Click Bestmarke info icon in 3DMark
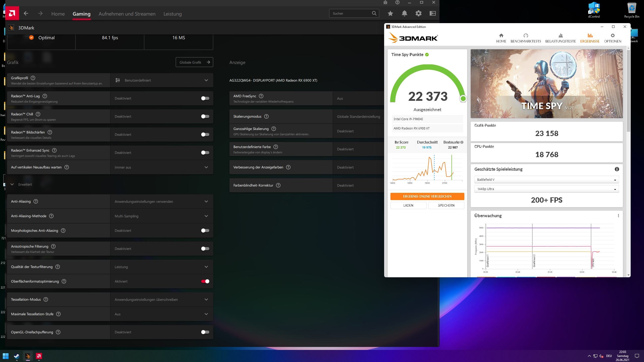 pos(462,142)
